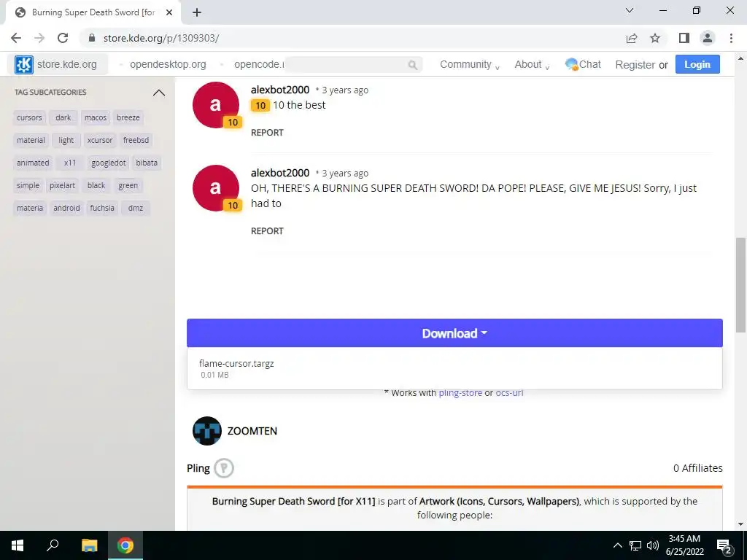Expand the About menu
The width and height of the screenshot is (747, 560).
tap(532, 64)
